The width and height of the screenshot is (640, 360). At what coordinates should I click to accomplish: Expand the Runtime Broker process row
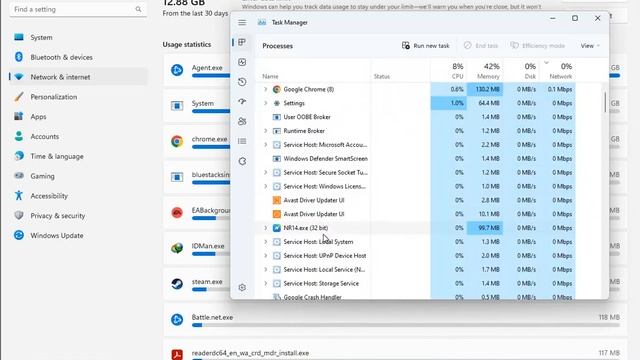[265, 131]
